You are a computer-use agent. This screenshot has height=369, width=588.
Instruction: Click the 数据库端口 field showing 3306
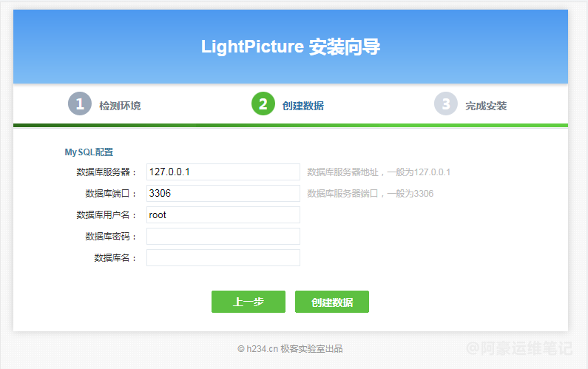[x=223, y=193]
